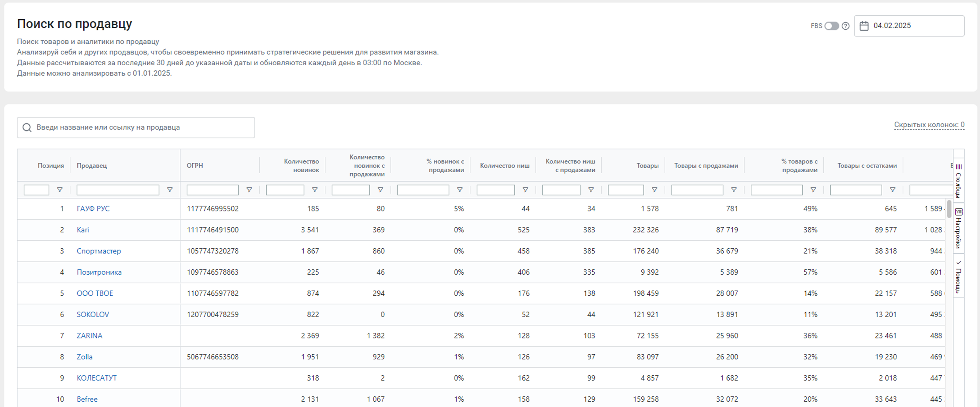Viewport: 980px width, 407px height.
Task: Open seller Спортмастер
Action: [x=99, y=251]
